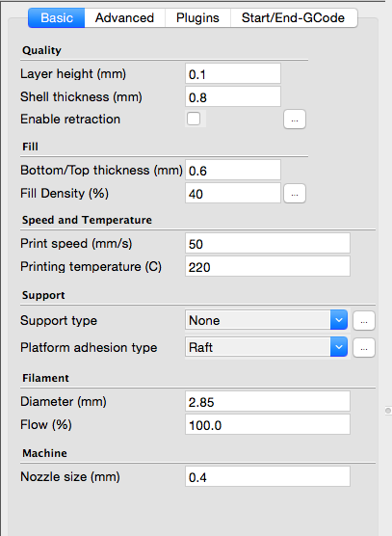The width and height of the screenshot is (392, 536).
Task: Focus the Bottom/Top thickness field
Action: 233,170
